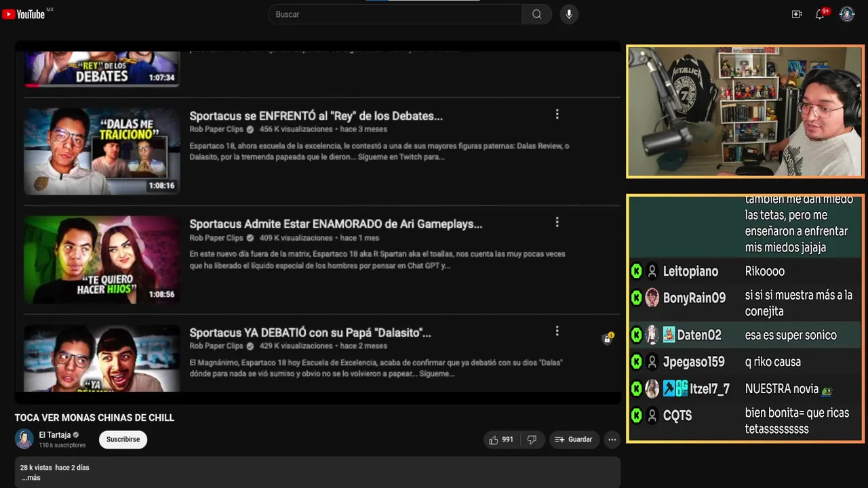Open the notifications bell

[x=820, y=14]
